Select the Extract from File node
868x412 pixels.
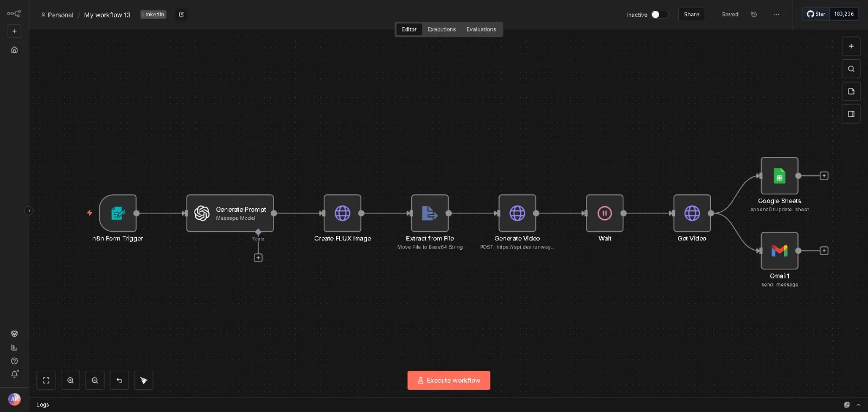tap(430, 213)
